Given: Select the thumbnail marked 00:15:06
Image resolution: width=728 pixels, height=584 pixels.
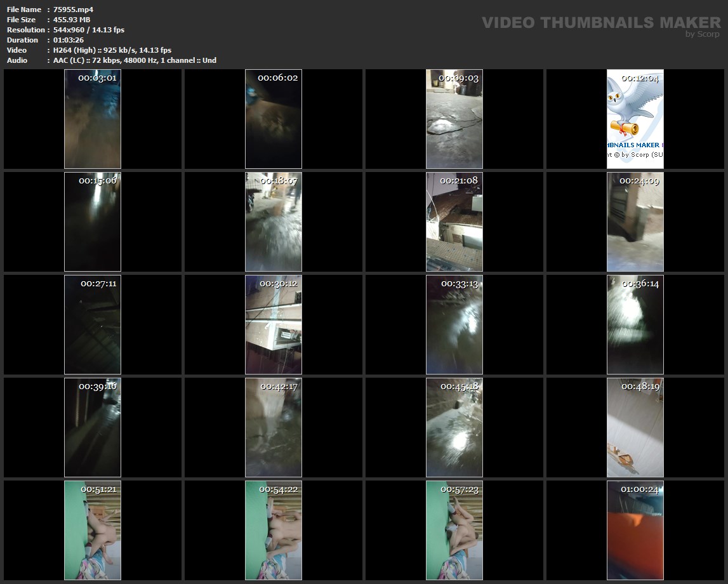Looking at the screenshot, I should point(93,222).
